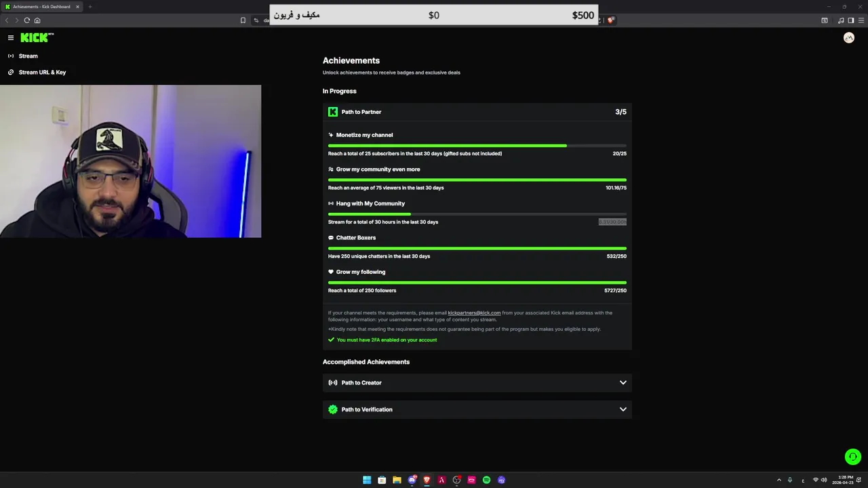Open the Kick hamburger sidebar menu
Screen dimensions: 868x488
tap(11, 38)
